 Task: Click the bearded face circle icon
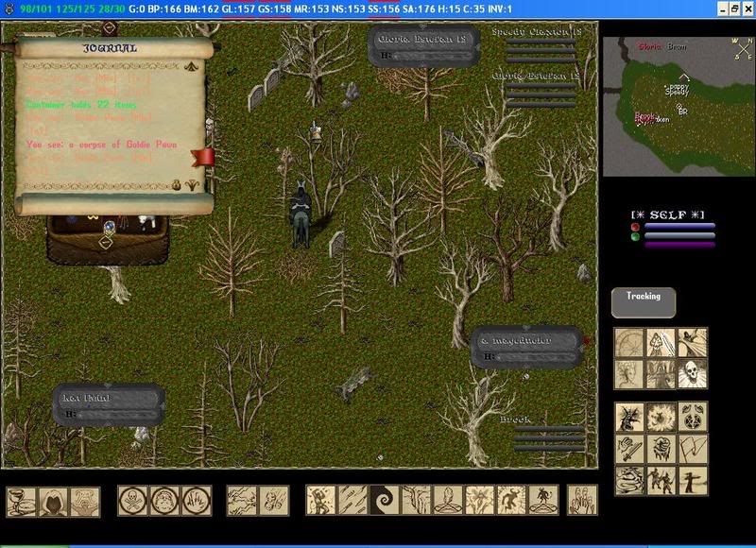tap(164, 501)
